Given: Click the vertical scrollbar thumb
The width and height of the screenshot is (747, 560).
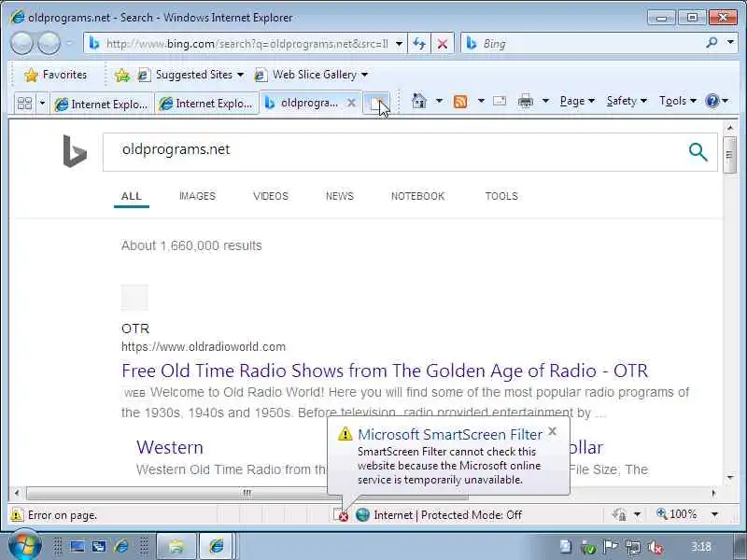Looking at the screenshot, I should point(730,155).
